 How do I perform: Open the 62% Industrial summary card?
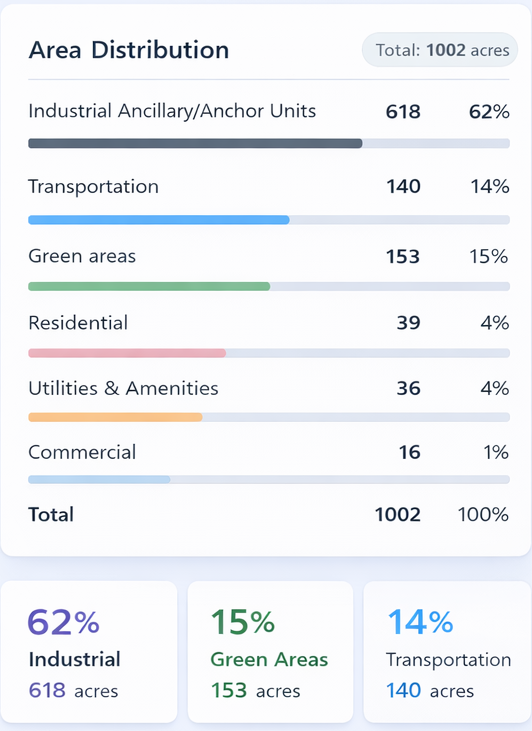[89, 652]
